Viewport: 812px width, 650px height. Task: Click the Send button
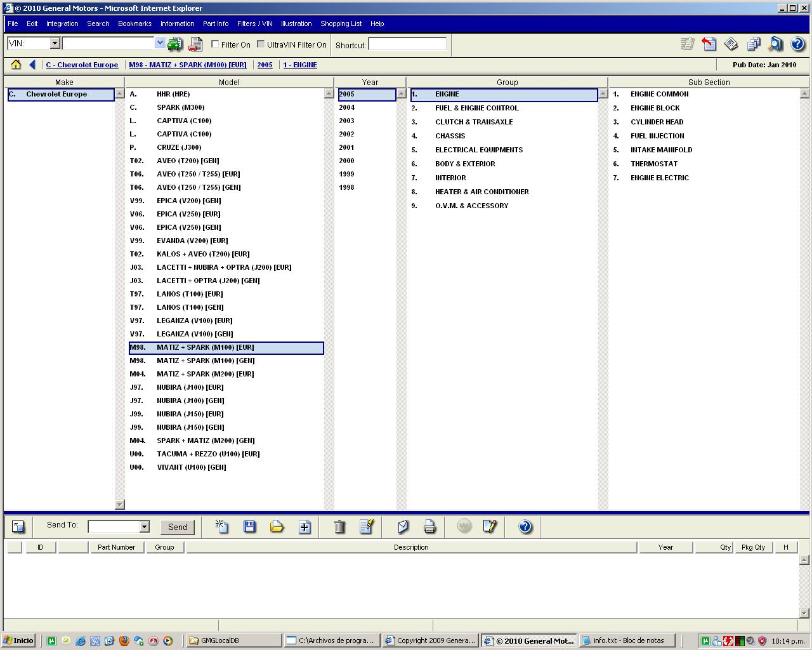pos(178,527)
